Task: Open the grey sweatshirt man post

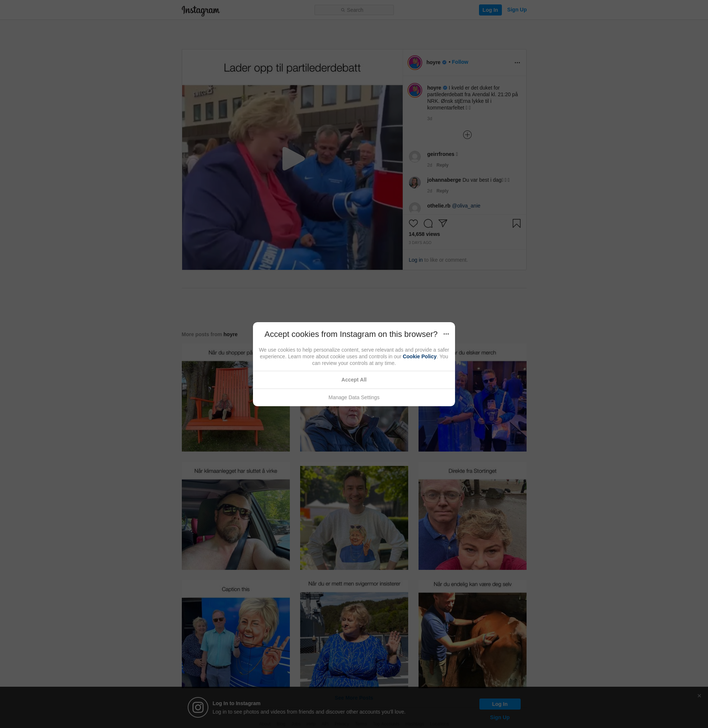Action: 354,516
